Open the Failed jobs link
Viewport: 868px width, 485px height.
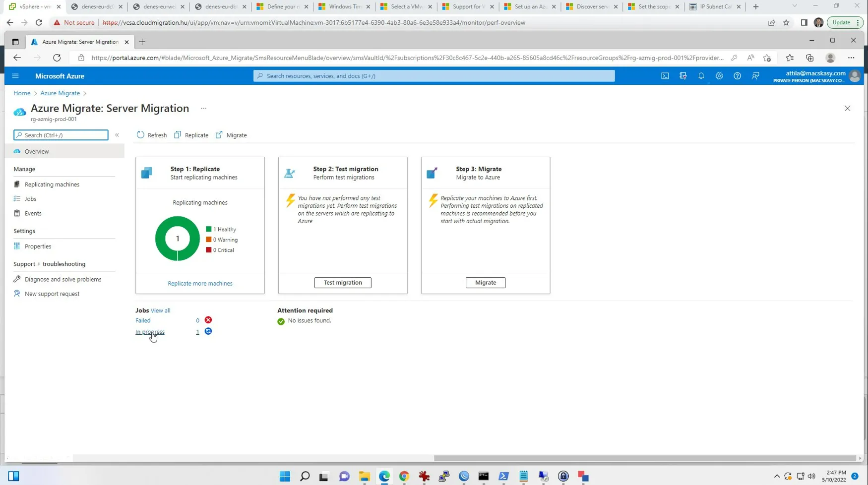click(x=143, y=320)
